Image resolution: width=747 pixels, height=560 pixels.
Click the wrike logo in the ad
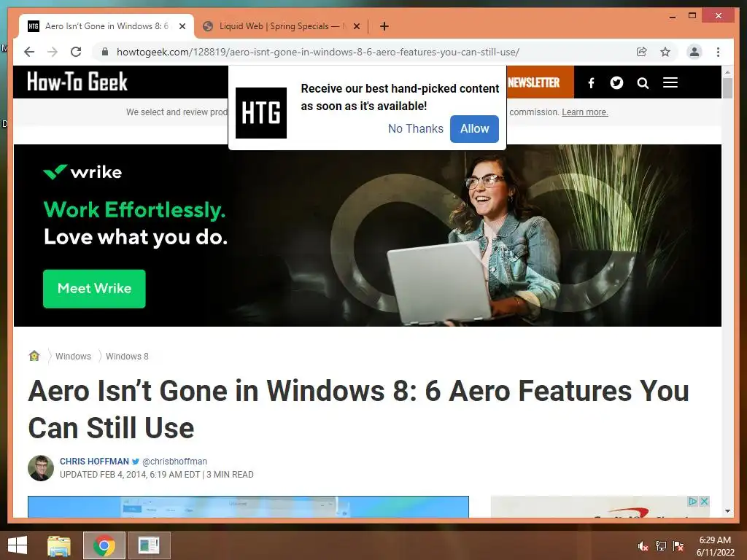pos(82,172)
